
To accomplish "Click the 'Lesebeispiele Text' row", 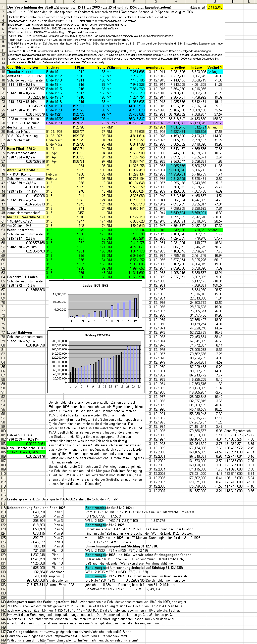I will pyautogui.click(x=63, y=499).
